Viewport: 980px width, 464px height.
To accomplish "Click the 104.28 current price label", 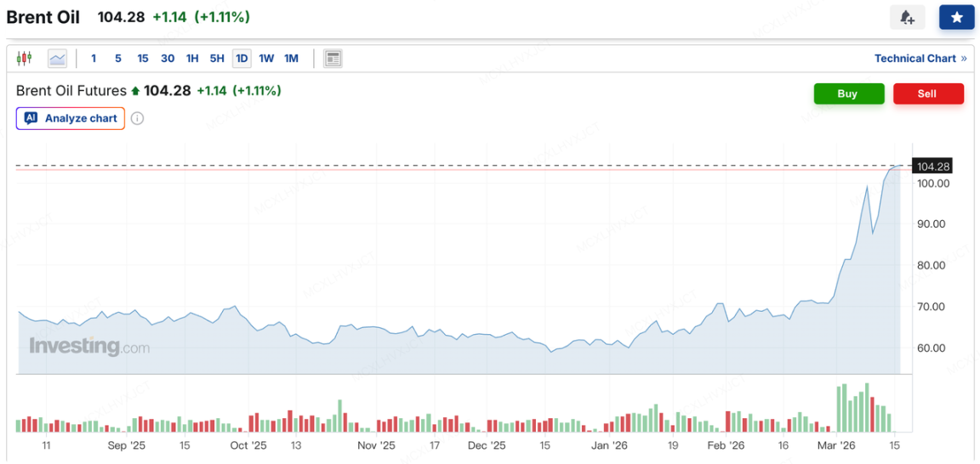I will pyautogui.click(x=932, y=167).
